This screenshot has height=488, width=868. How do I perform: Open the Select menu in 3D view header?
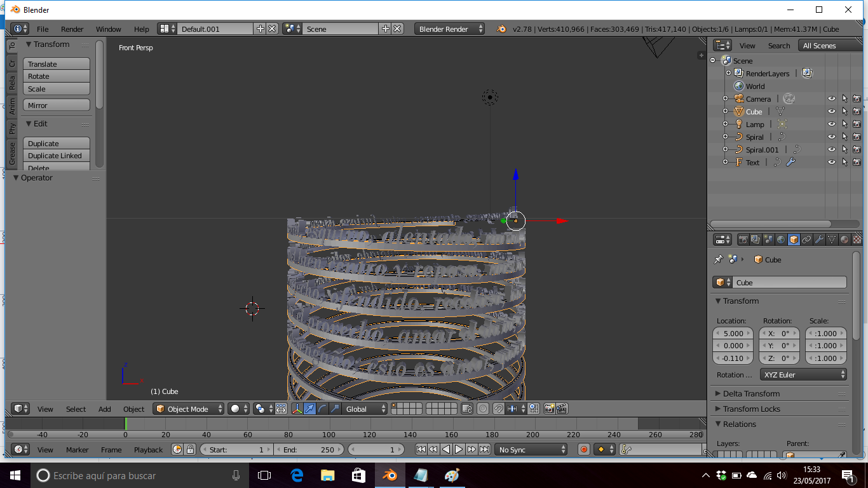[x=76, y=409]
